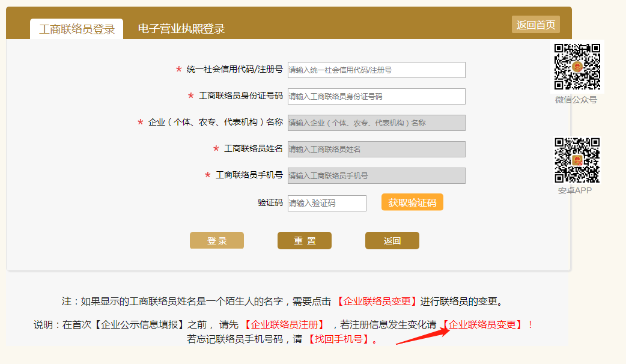Click the 统一社会信用代码/注册号 label

[235, 70]
